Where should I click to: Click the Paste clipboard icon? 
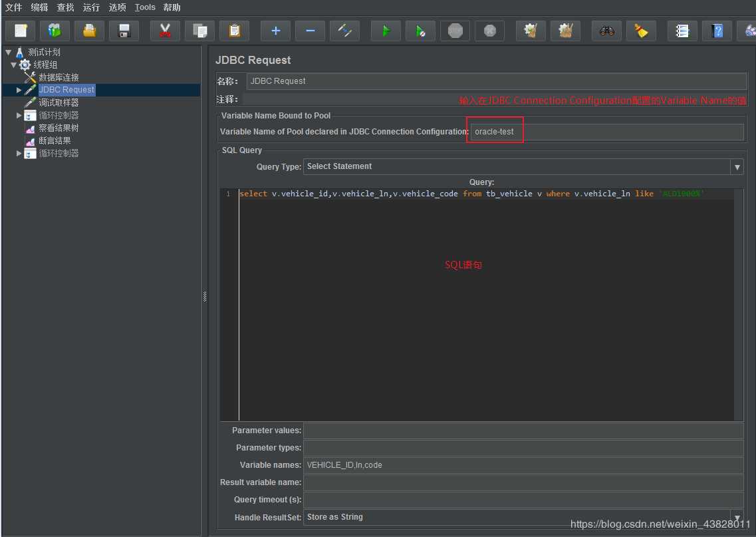tap(234, 31)
